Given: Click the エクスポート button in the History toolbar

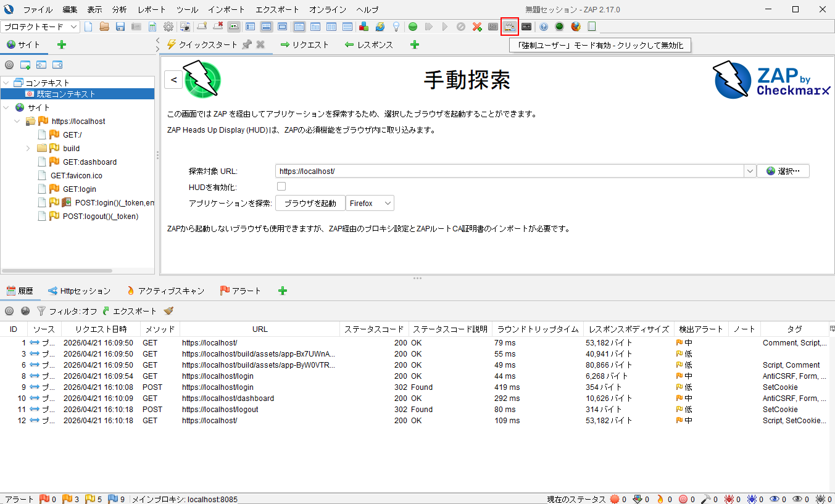Looking at the screenshot, I should coord(129,311).
